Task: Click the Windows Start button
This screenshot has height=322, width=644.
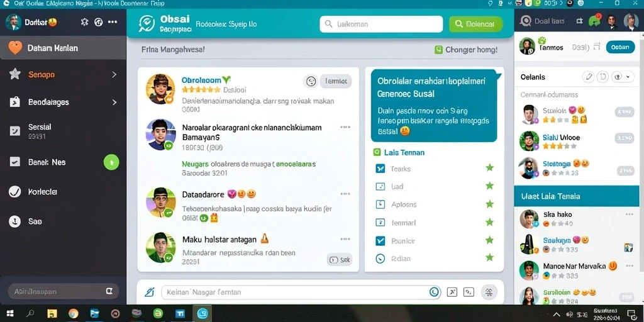Action: pos(10,314)
